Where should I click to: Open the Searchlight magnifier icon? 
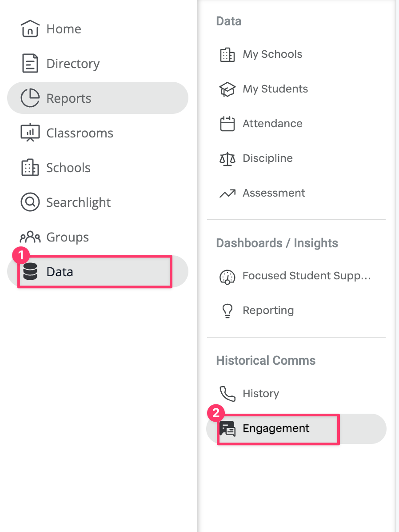point(30,202)
